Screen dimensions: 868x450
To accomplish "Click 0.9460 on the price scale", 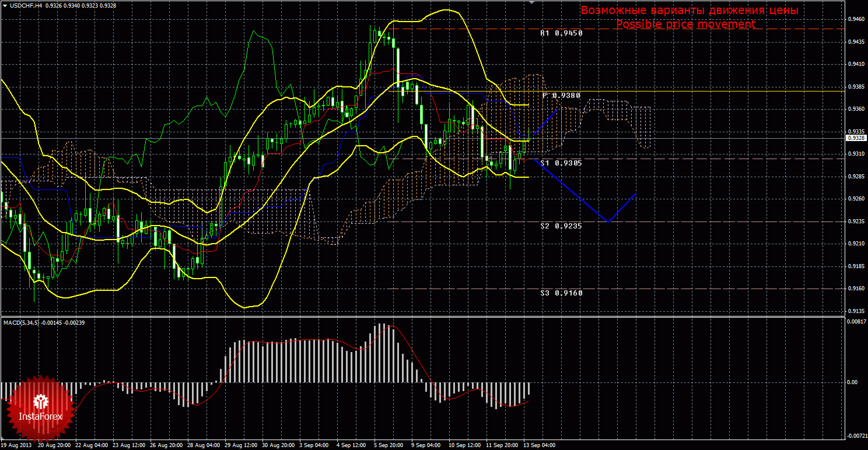I will [855, 19].
